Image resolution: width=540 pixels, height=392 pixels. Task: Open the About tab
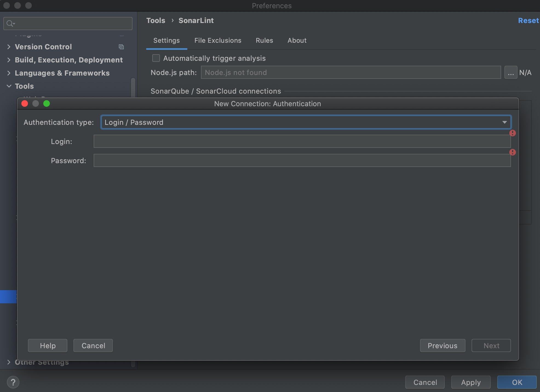pos(297,41)
